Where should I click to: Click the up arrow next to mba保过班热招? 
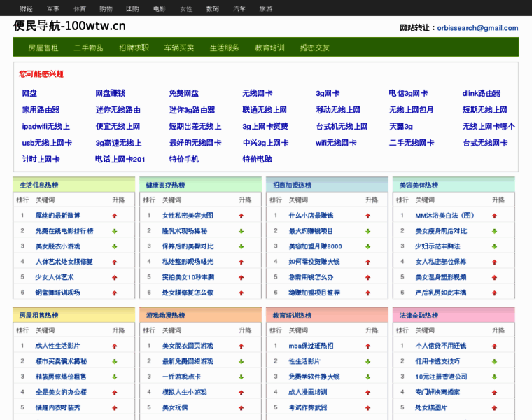click(367, 346)
